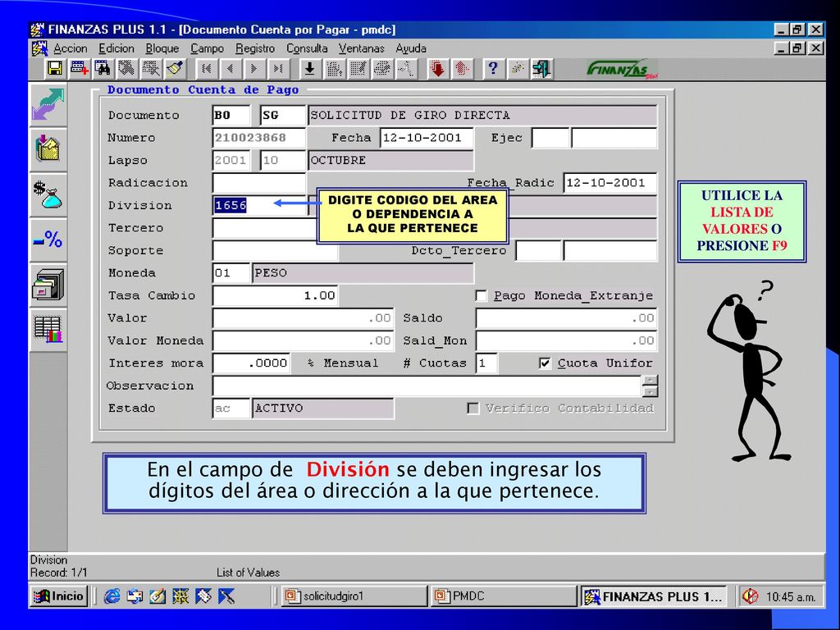Viewport: 840px width, 630px height.
Task: Click the system tray clock 10:45 a.m.
Action: (x=790, y=597)
